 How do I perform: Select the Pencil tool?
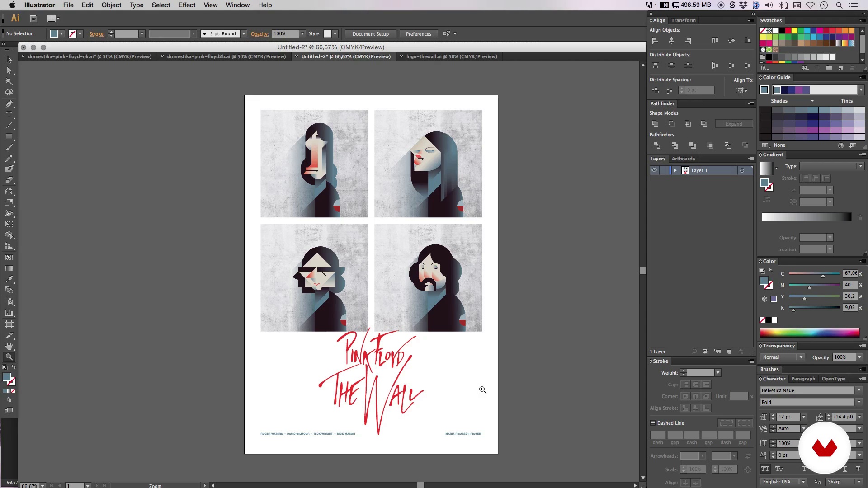(x=9, y=159)
